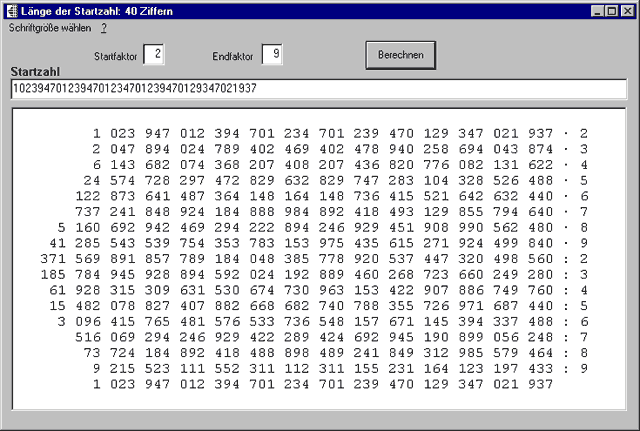Open the Schriftgröße wählen menu

click(x=50, y=28)
